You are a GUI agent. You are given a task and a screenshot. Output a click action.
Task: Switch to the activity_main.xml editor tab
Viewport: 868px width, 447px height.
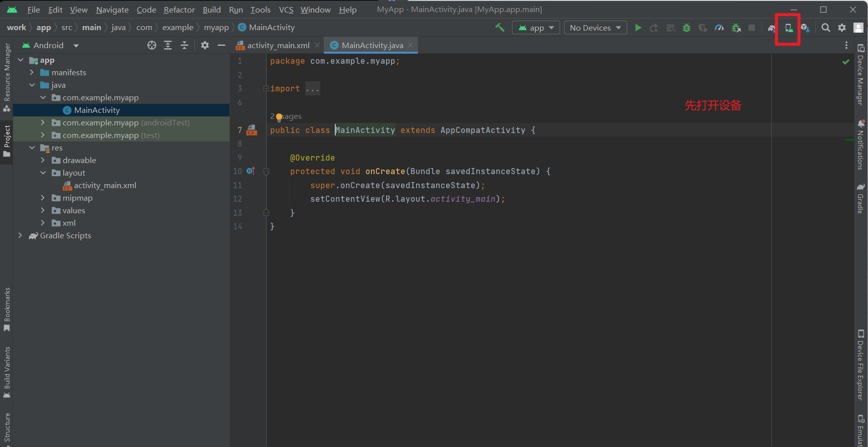coord(278,45)
